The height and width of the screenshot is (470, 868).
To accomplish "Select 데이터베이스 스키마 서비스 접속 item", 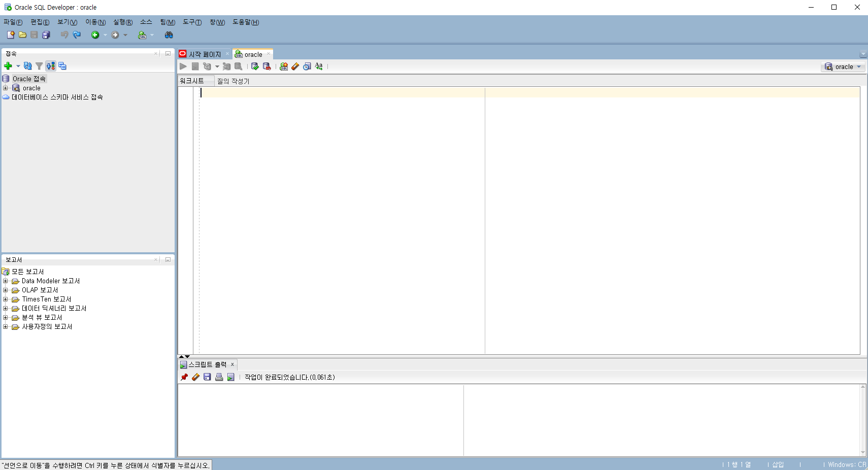I will pyautogui.click(x=57, y=97).
